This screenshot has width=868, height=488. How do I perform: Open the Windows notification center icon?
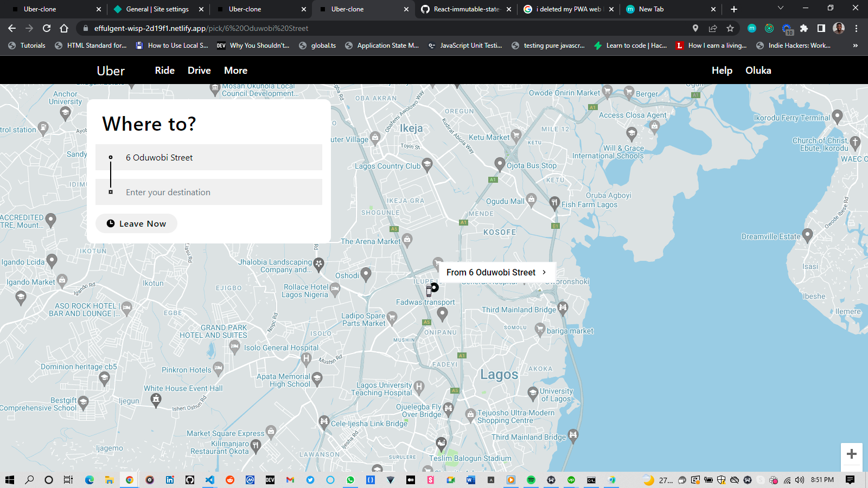[x=850, y=480]
